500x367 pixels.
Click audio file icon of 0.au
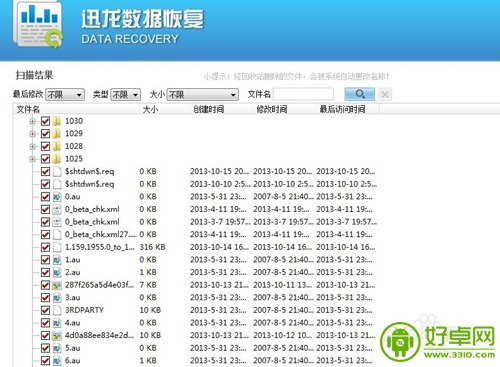tap(57, 197)
